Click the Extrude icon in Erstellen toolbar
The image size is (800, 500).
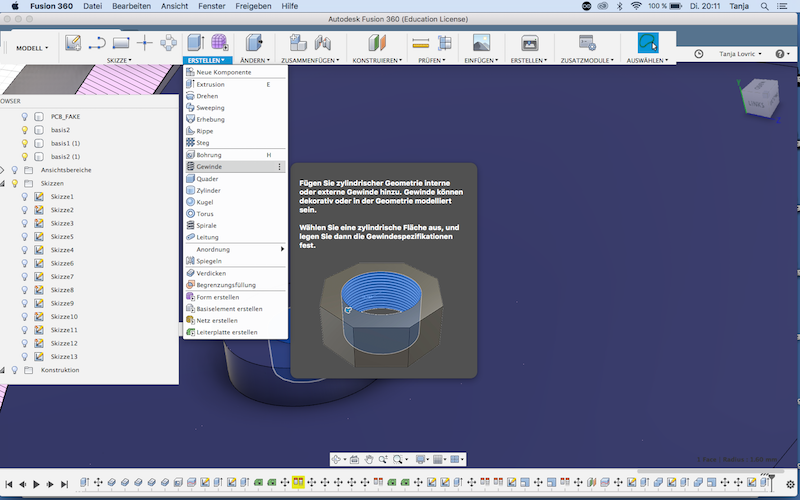[x=195, y=43]
